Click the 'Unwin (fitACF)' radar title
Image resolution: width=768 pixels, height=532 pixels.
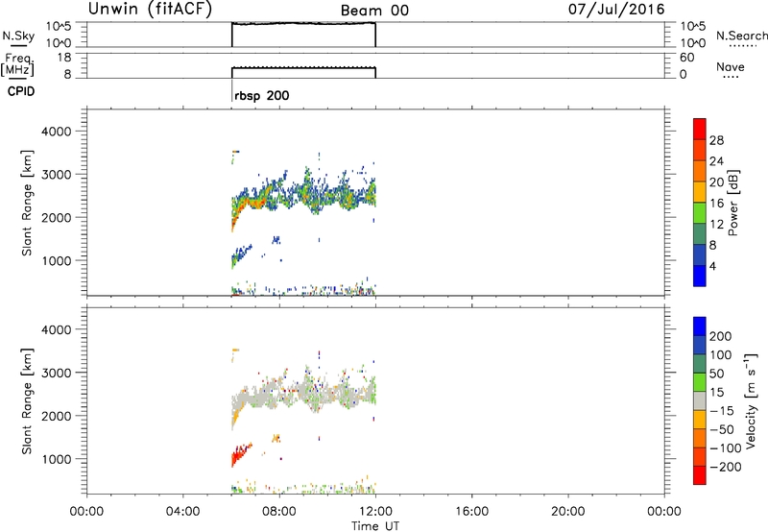click(x=150, y=10)
